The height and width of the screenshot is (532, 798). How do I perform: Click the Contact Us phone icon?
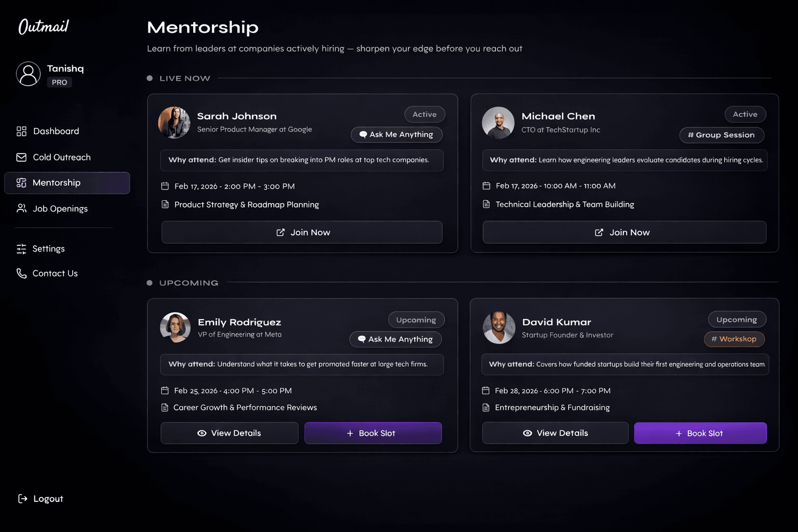tap(21, 273)
